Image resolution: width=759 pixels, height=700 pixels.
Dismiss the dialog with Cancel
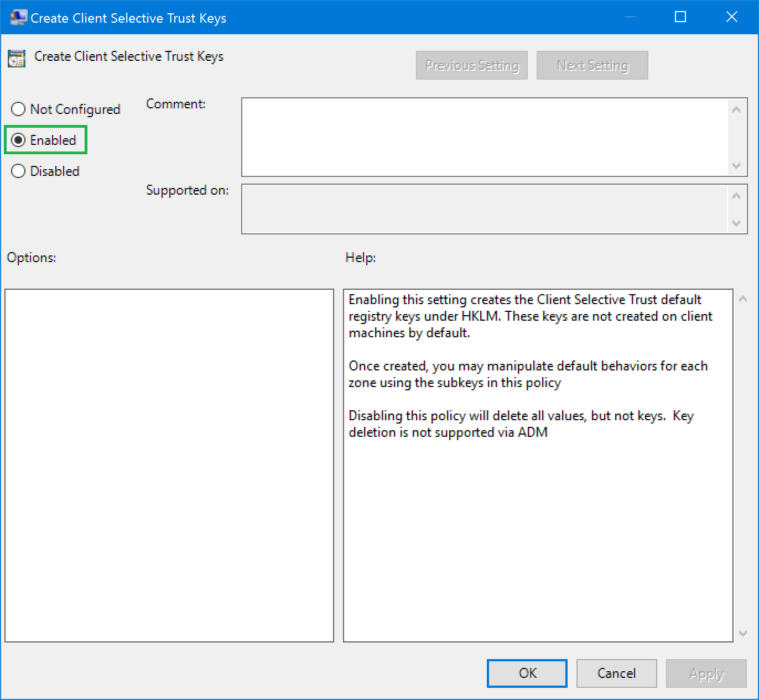[616, 673]
